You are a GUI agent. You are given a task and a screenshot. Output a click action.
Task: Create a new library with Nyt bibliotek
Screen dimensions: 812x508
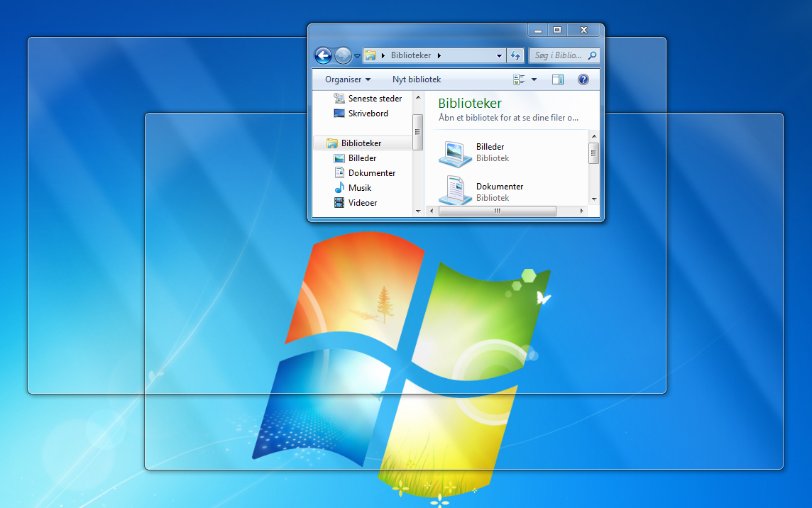tap(417, 79)
